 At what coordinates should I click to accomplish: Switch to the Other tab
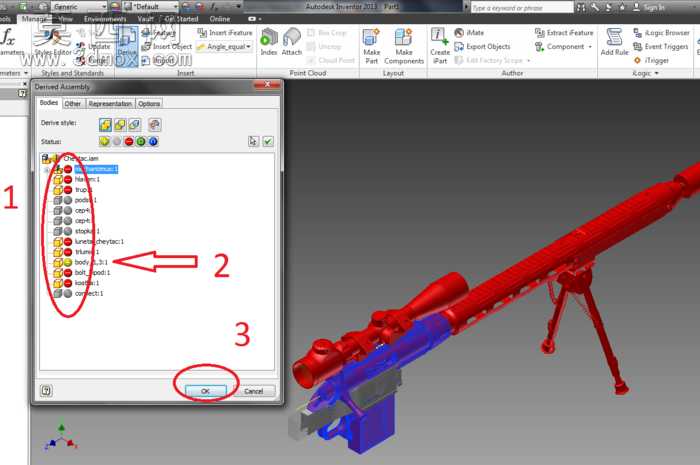[72, 104]
